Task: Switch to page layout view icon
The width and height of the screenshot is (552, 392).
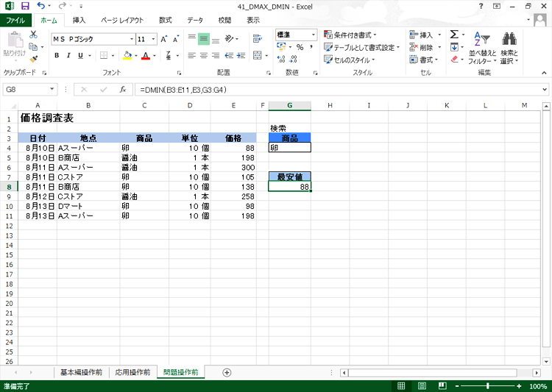Action: click(422, 386)
